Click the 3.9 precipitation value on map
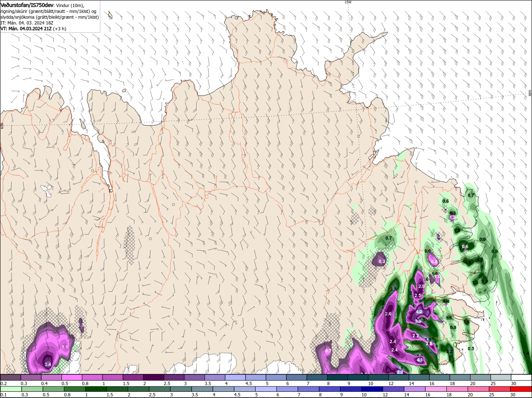Screen dimensions: 532x398 (418, 321)
